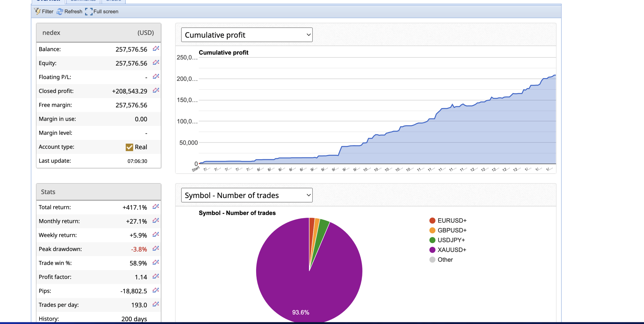The image size is (644, 324).
Task: Click the GBPUSD+ legend color dot
Action: coord(432,230)
